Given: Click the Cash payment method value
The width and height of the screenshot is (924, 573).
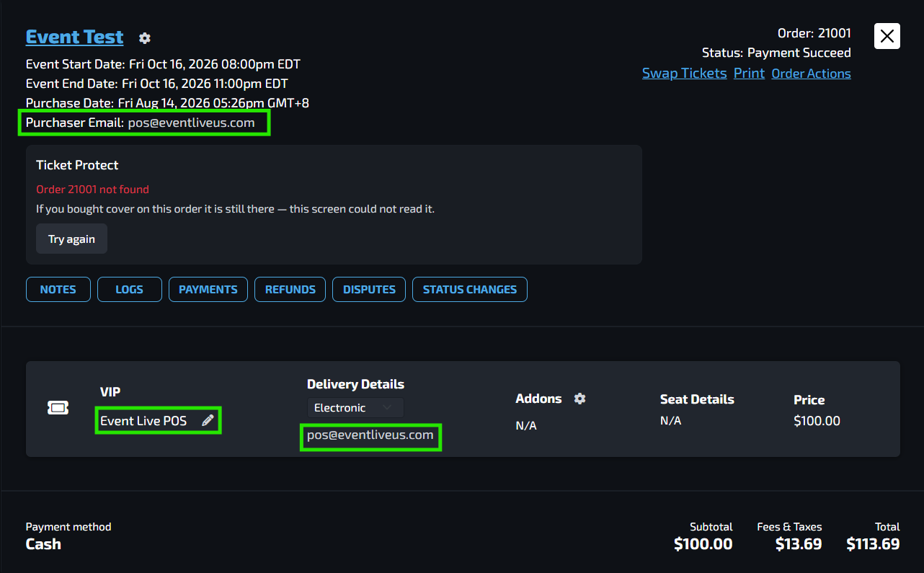Looking at the screenshot, I should click(43, 544).
